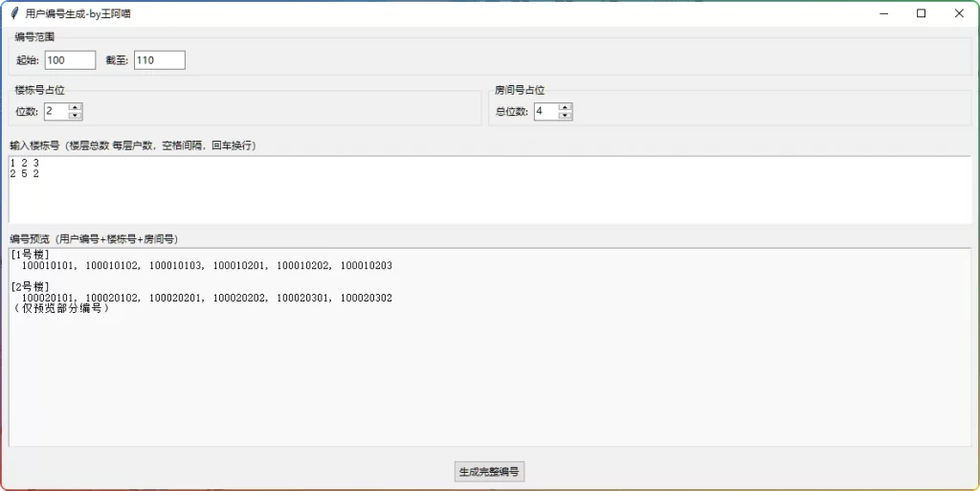
Task: Click the 输入楼栋号 instruction label
Action: click(x=132, y=145)
